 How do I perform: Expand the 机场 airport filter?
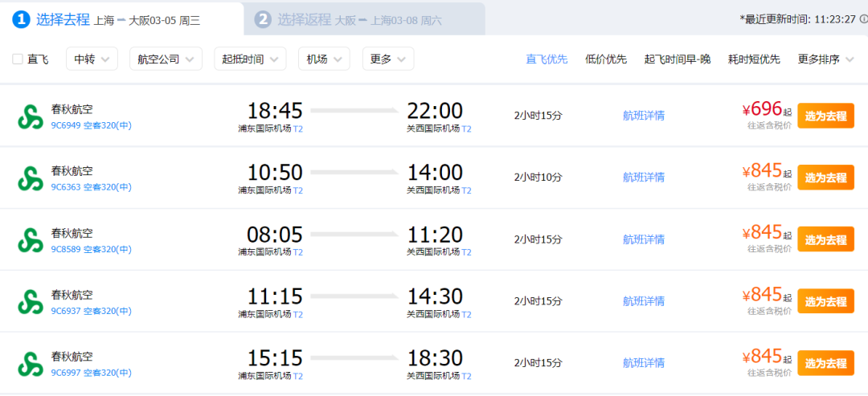coord(324,59)
